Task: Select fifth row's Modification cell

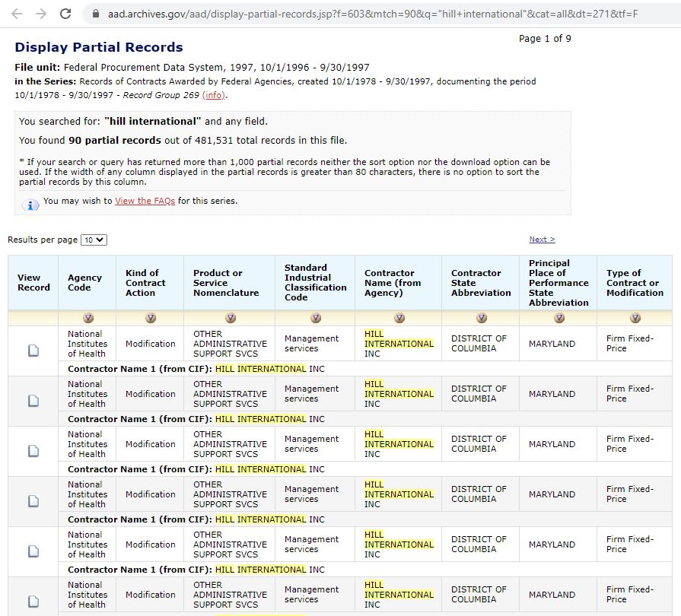Action: (x=150, y=545)
